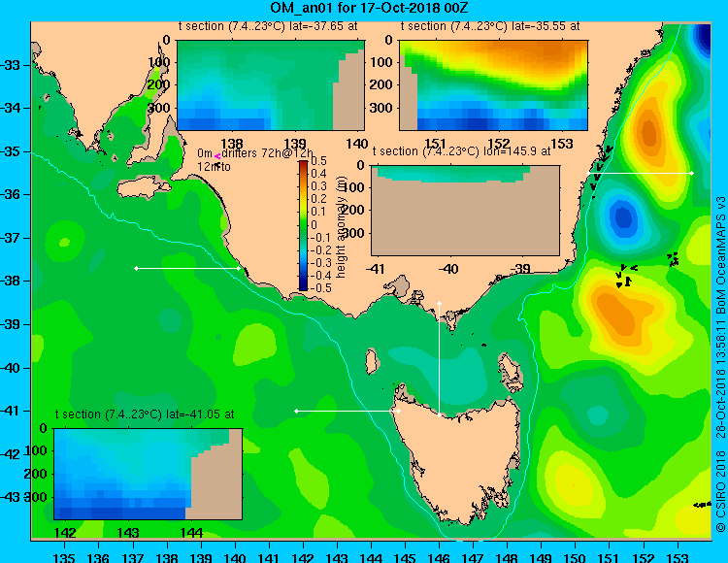The height and width of the screenshot is (563, 728).
Task: Click longitude label 148 on the map axis
Action: [507, 558]
